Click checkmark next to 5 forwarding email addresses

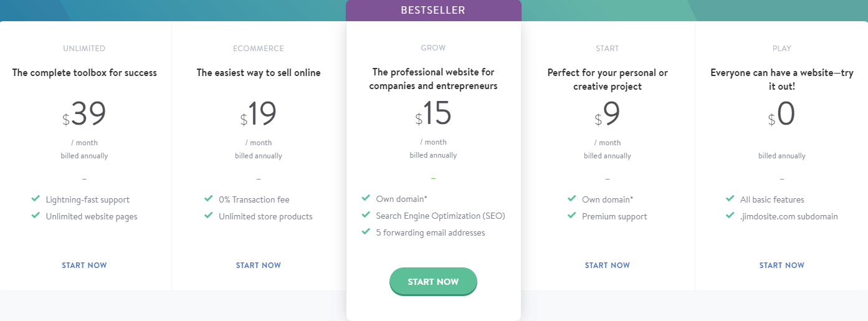coord(366,232)
